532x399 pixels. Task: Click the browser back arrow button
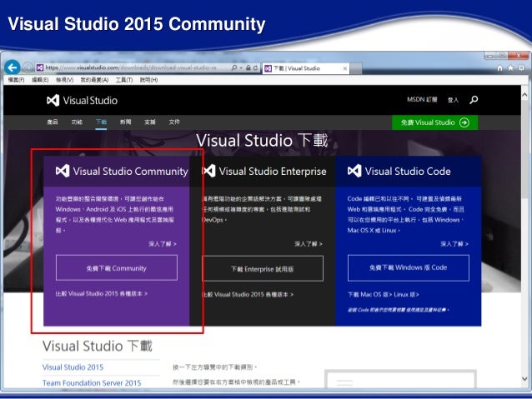coord(13,67)
